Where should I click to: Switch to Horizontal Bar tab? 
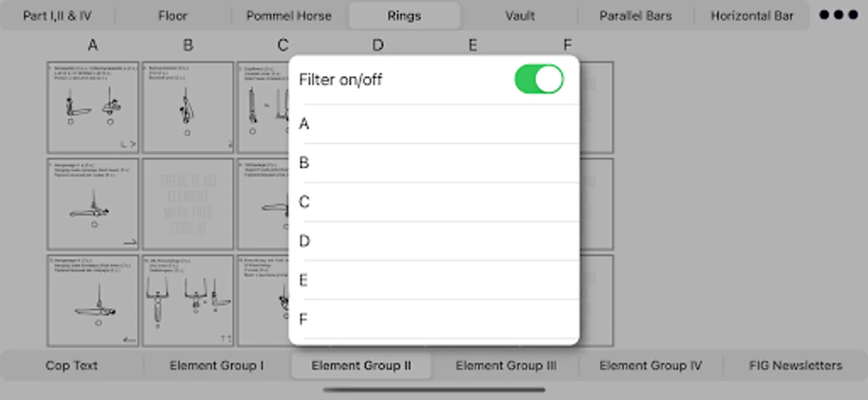(x=752, y=16)
